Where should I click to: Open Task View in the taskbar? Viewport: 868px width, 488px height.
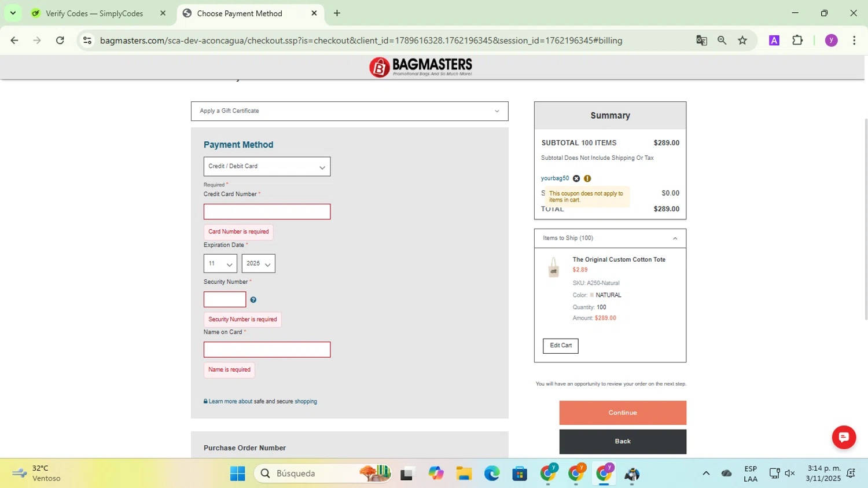click(407, 474)
